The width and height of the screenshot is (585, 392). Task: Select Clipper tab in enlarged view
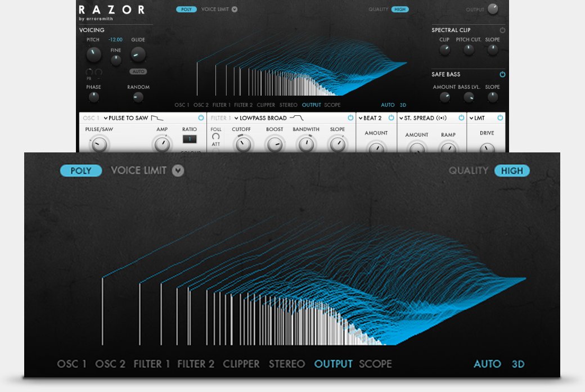241,364
